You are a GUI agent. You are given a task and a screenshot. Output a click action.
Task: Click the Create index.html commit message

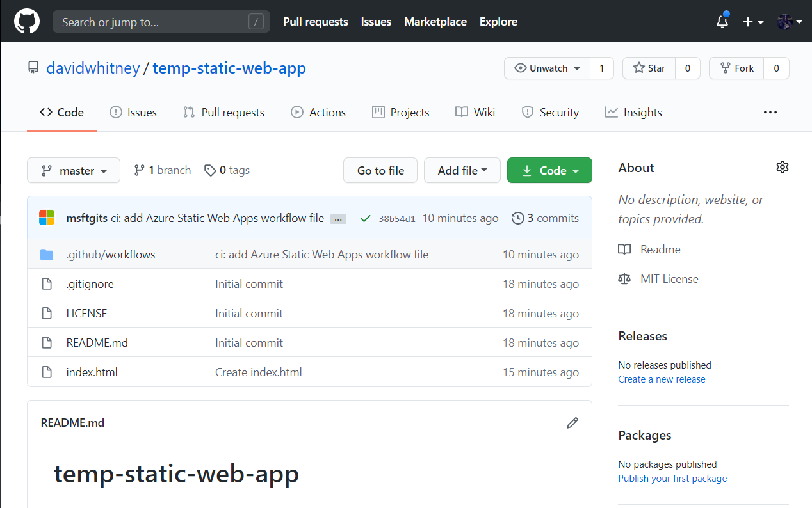pyautogui.click(x=259, y=372)
